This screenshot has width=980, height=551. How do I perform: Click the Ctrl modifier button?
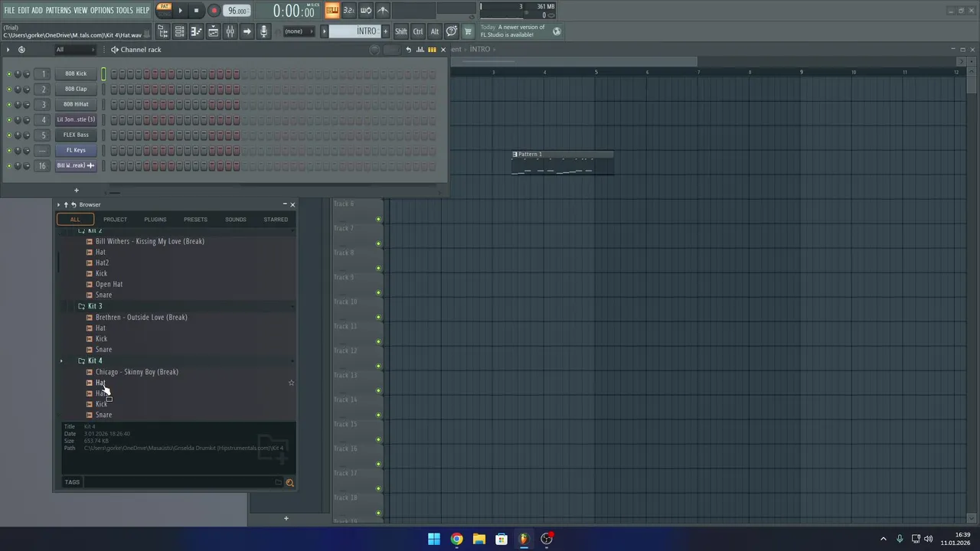418,31
